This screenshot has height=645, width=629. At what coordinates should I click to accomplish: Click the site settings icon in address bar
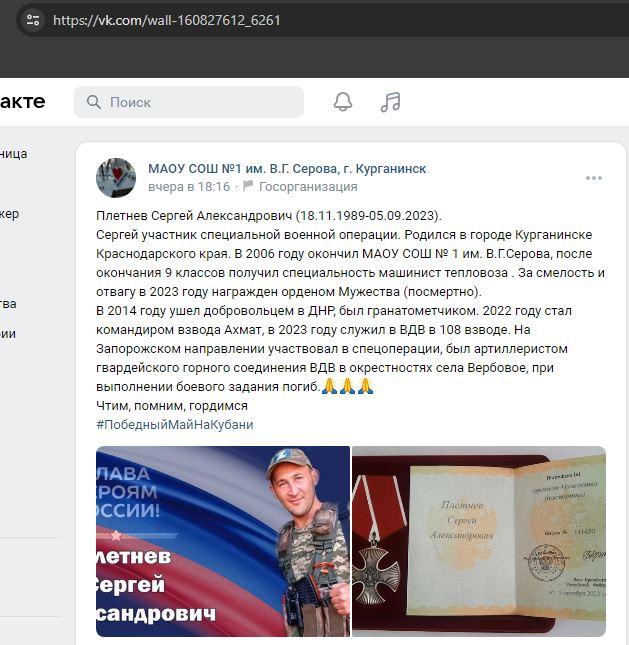pyautogui.click(x=33, y=20)
